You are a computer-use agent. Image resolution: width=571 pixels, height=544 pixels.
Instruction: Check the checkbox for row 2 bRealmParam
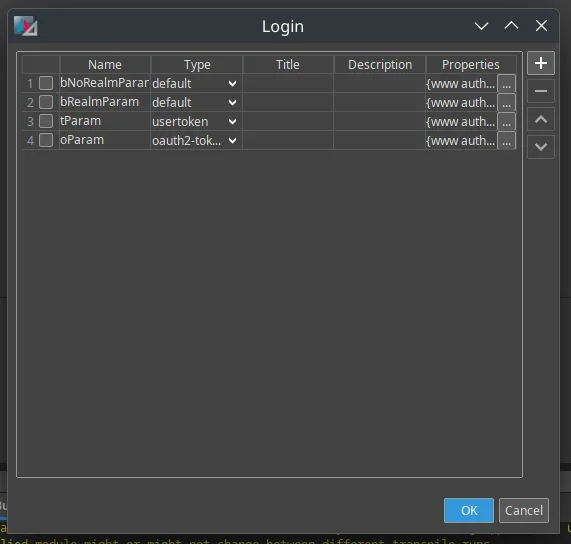[46, 102]
